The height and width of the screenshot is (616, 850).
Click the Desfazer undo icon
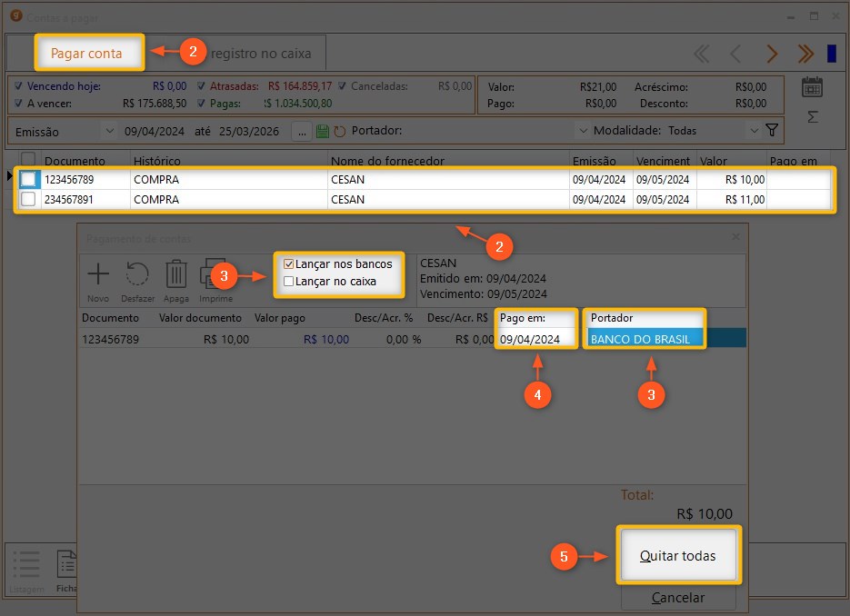click(x=137, y=274)
